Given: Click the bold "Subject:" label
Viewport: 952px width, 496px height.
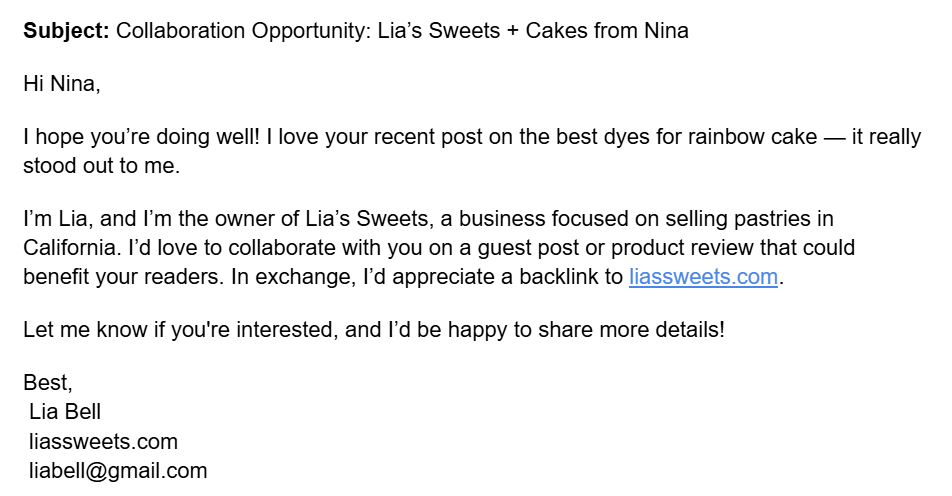Looking at the screenshot, I should pyautogui.click(x=66, y=30).
